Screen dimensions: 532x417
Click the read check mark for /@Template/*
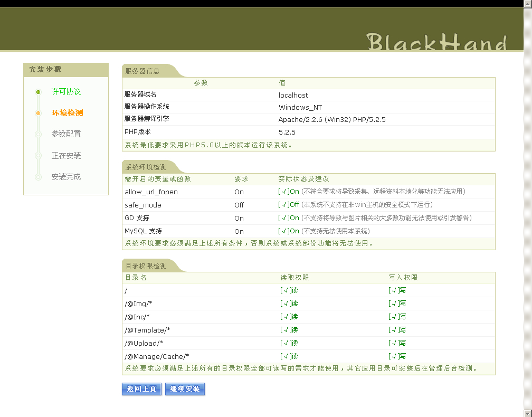(289, 330)
